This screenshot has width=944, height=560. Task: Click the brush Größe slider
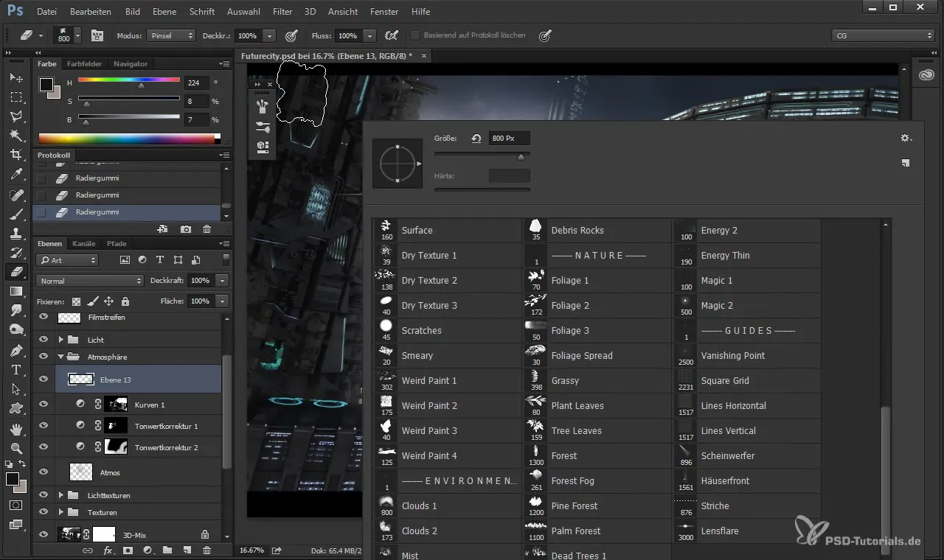[x=482, y=154]
